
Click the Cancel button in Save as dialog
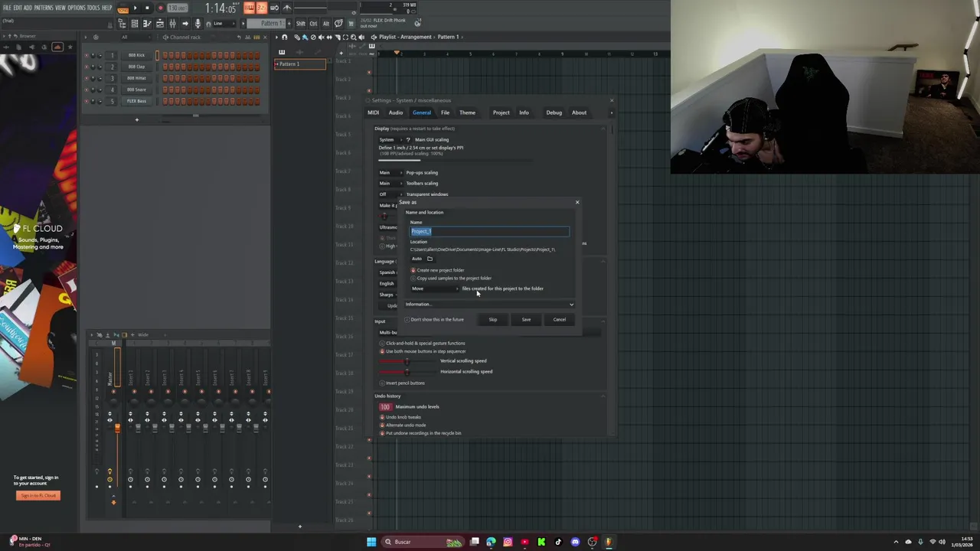click(x=560, y=319)
